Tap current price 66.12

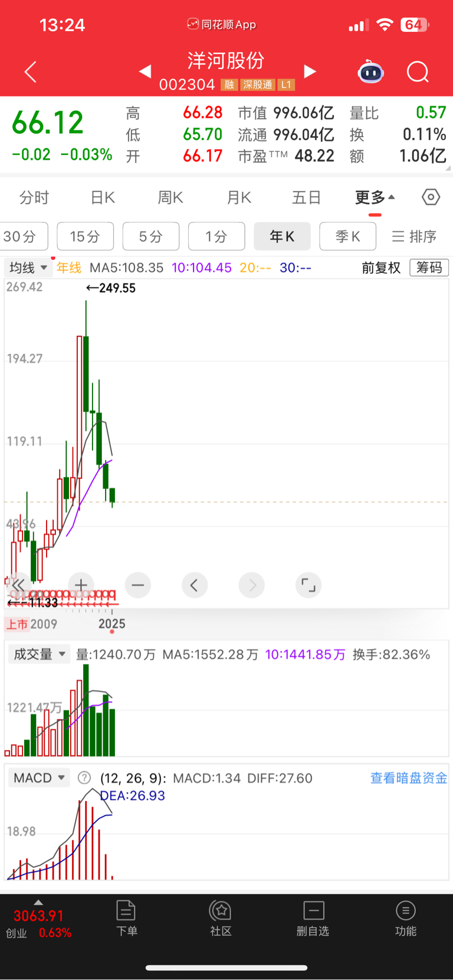(x=48, y=123)
